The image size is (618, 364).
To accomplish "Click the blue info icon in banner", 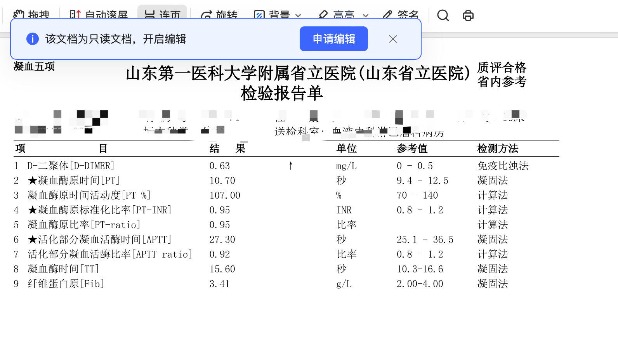I will click(33, 39).
